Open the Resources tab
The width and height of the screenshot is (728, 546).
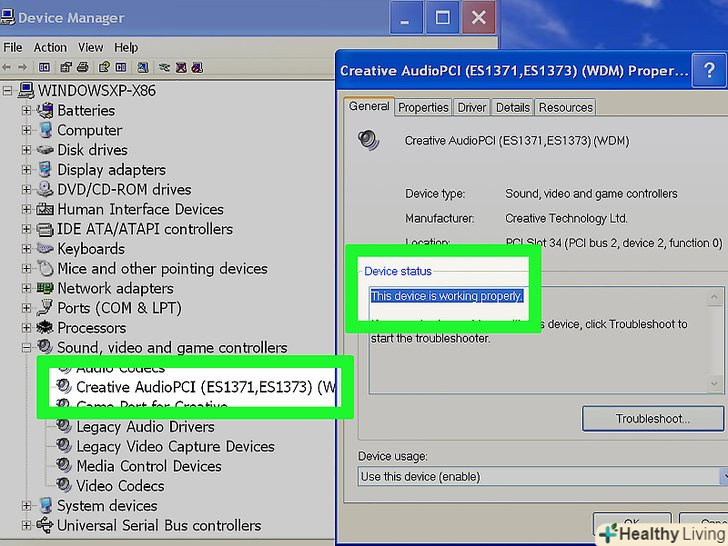(x=565, y=107)
